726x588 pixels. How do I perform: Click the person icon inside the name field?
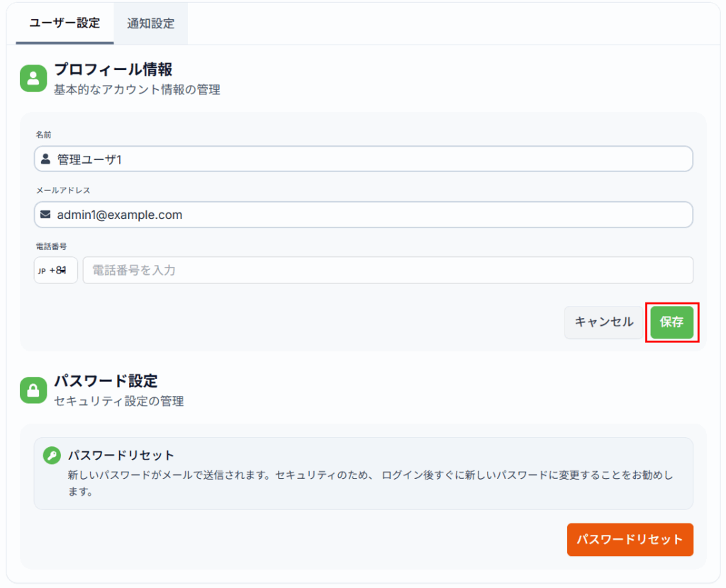tap(46, 159)
